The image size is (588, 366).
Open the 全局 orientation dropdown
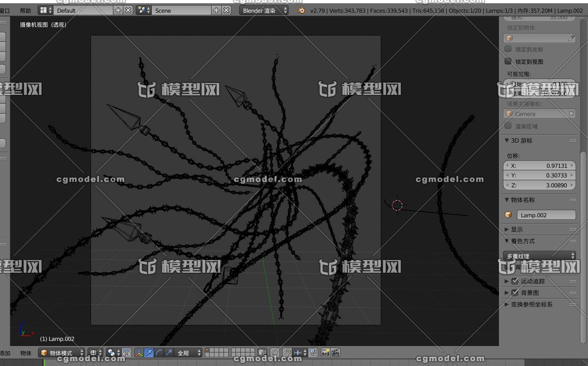pos(188,353)
